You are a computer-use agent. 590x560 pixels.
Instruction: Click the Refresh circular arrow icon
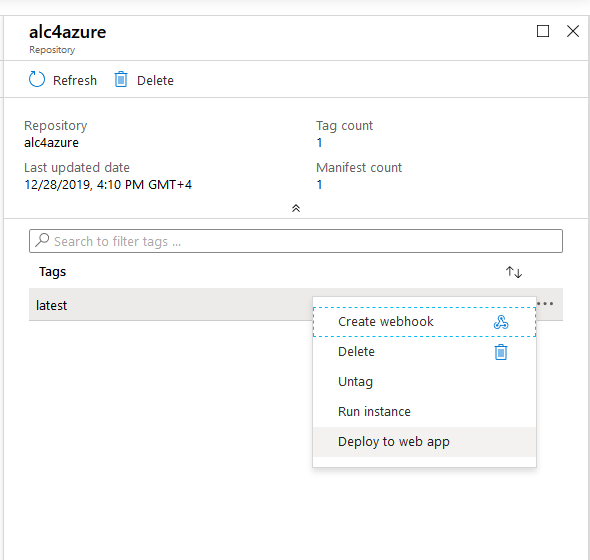(x=37, y=79)
